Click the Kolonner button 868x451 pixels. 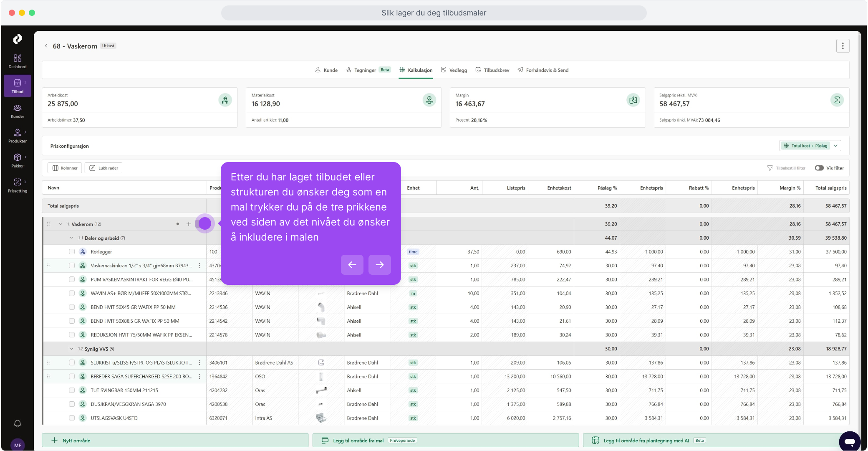[65, 168]
